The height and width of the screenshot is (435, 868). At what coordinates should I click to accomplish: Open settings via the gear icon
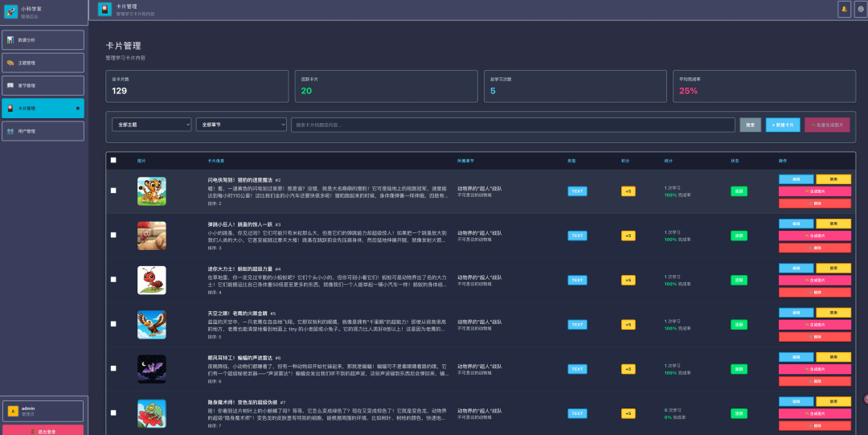860,9
